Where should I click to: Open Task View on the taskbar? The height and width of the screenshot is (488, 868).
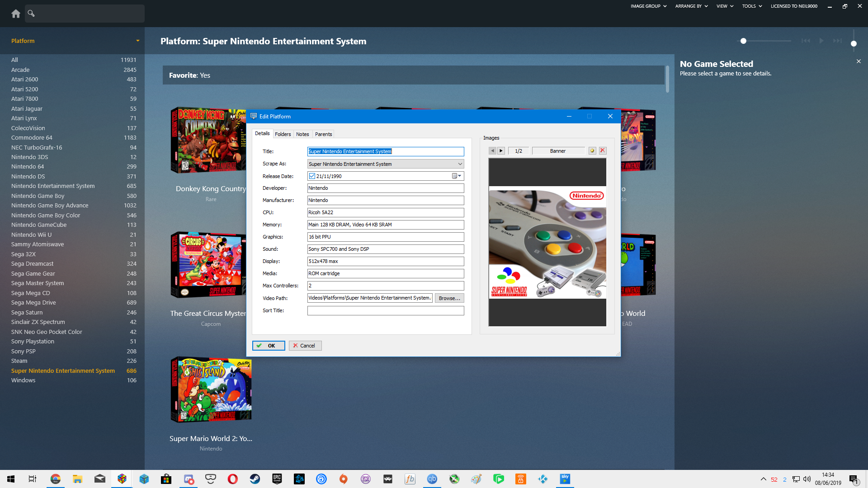[x=33, y=479]
